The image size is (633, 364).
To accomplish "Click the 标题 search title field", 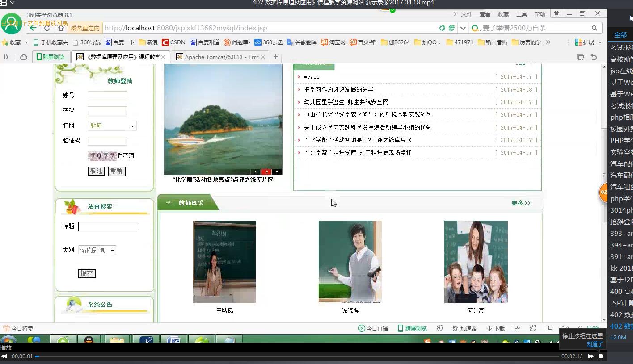I will tap(109, 226).
